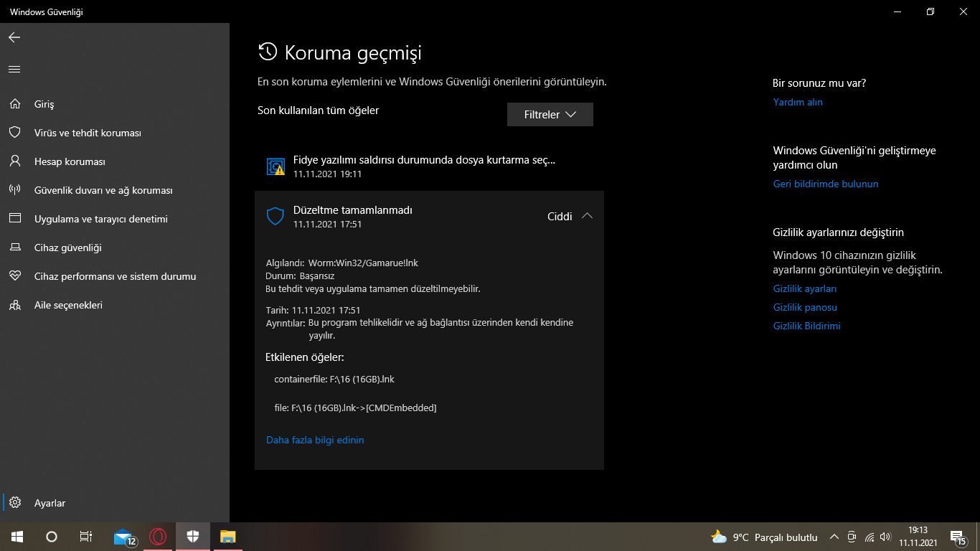Collapse the Düzeltme tamamlanmadı entry with the chevron

[x=587, y=216]
